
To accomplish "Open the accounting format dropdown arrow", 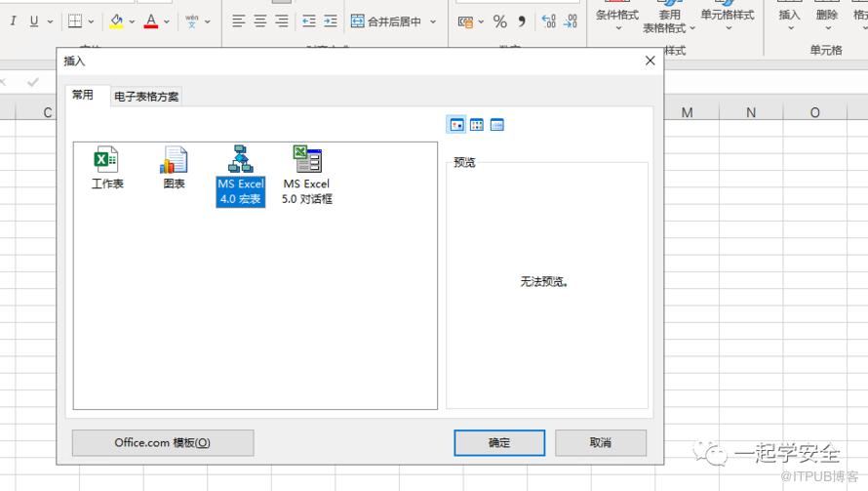I will pyautogui.click(x=481, y=21).
